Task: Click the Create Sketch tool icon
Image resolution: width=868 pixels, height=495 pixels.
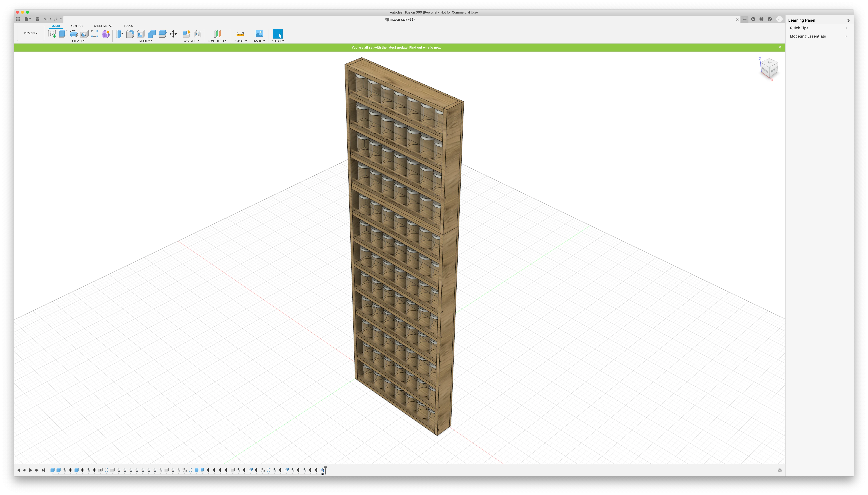Action: [x=52, y=34]
